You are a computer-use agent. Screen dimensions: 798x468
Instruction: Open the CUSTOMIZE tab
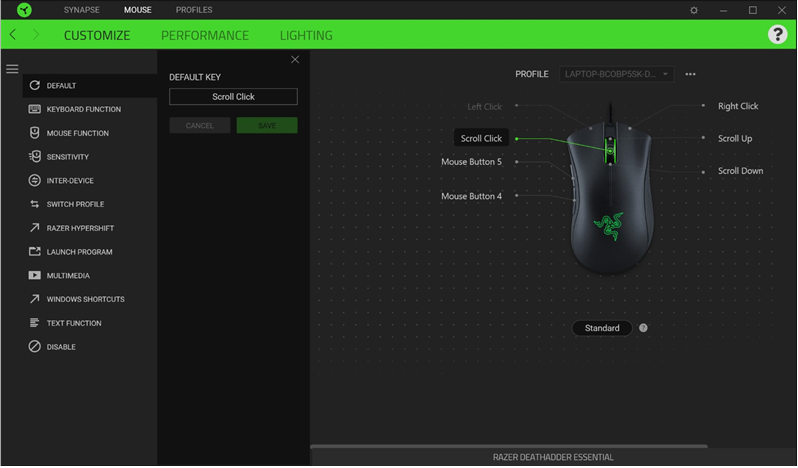tap(97, 35)
